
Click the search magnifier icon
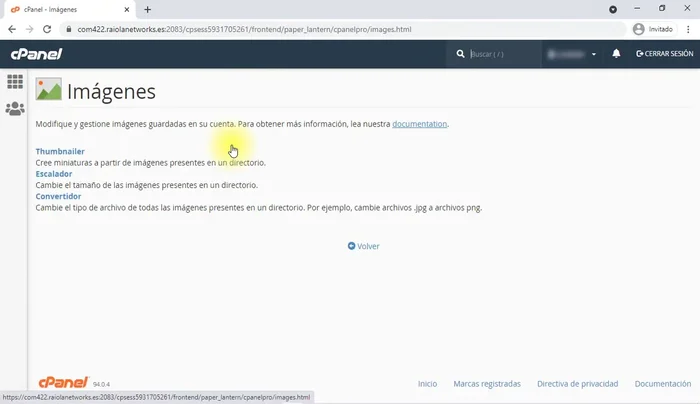460,54
